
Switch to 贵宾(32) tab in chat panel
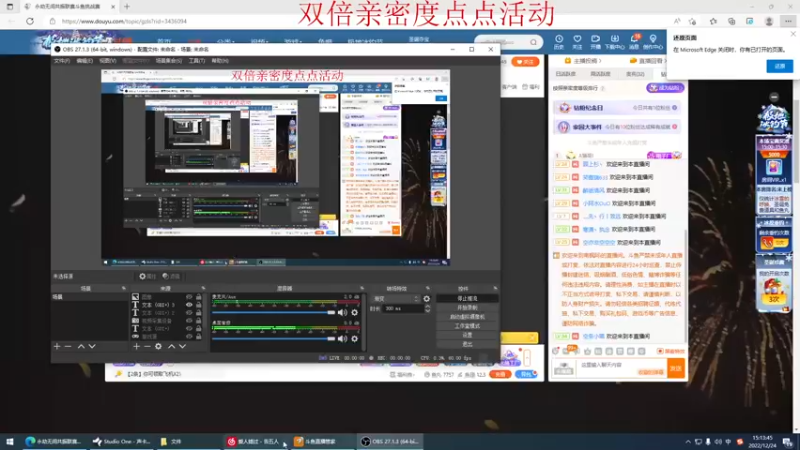pos(635,74)
